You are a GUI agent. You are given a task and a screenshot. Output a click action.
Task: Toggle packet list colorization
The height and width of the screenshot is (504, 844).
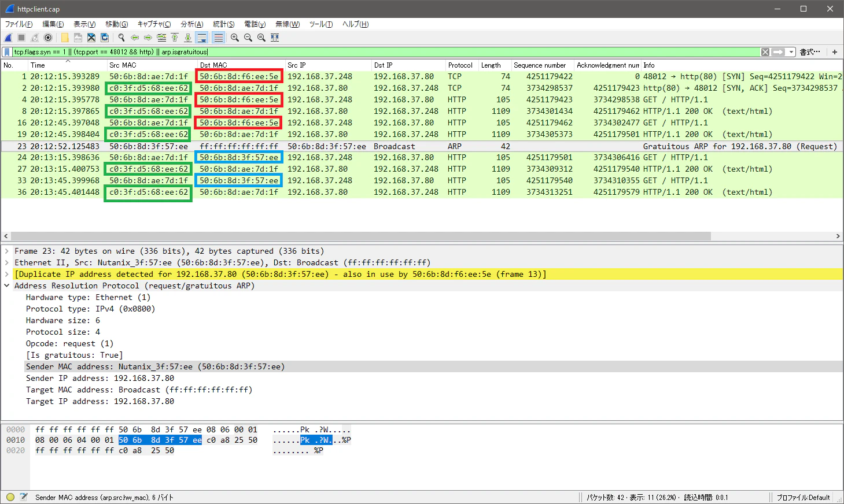[x=218, y=38]
